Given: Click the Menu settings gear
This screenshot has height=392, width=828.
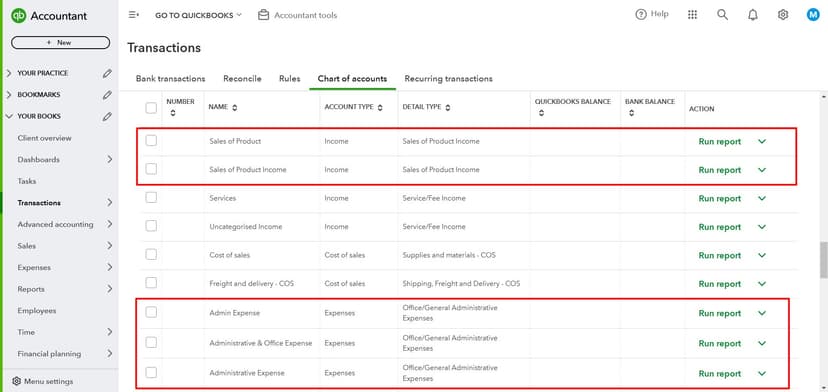Looking at the screenshot, I should tap(16, 381).
